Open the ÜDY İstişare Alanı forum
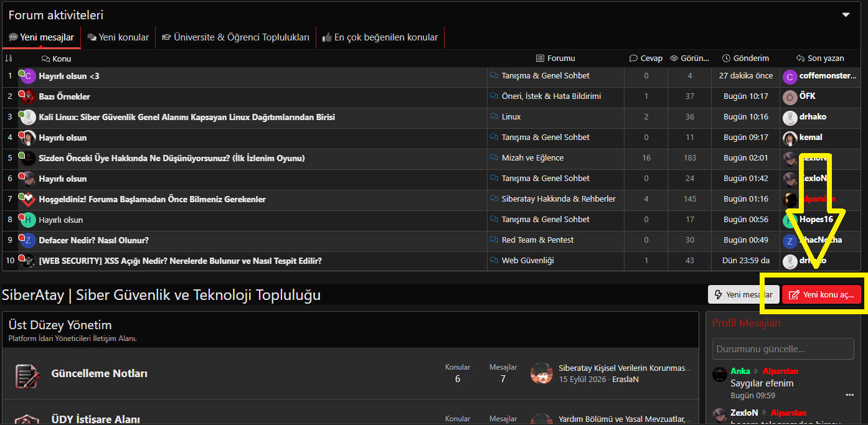868x425 pixels. 96,419
